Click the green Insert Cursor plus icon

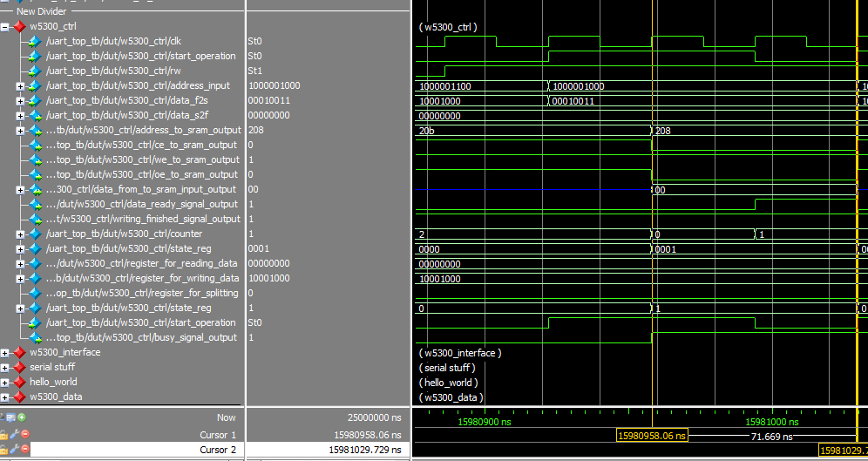click(x=22, y=417)
